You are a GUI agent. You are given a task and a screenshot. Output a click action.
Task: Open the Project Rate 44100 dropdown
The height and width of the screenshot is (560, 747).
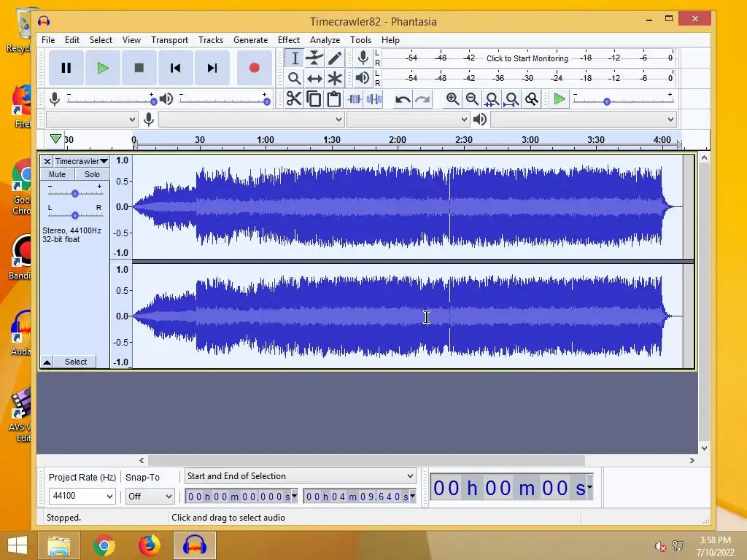pyautogui.click(x=82, y=496)
